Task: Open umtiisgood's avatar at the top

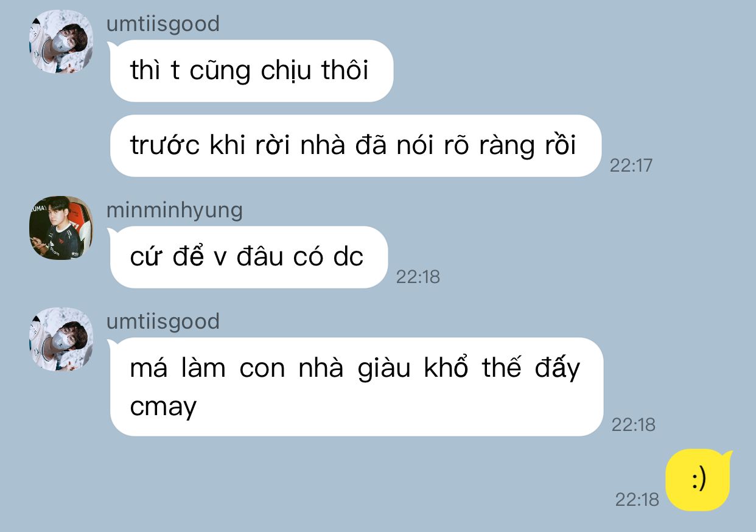Action: tap(61, 42)
